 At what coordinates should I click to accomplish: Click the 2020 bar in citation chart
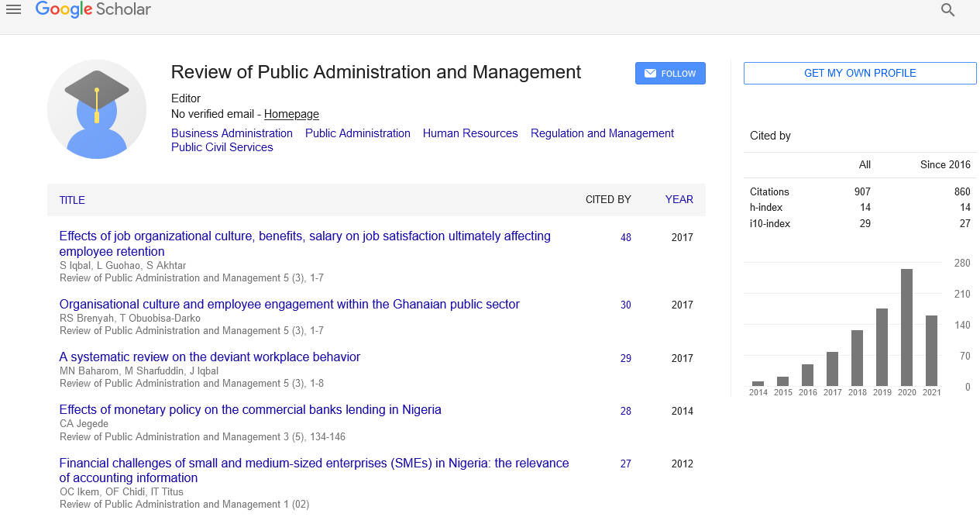coord(906,327)
